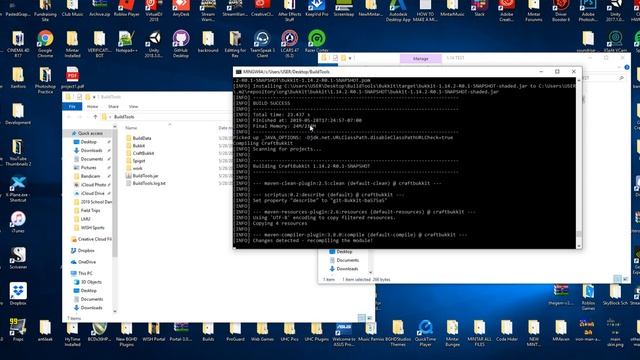Open Dropbox desktop icon

pyautogui.click(x=18, y=294)
